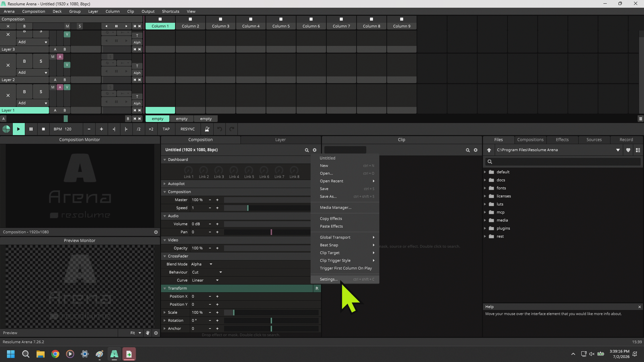Stop the composition transport

(x=43, y=129)
